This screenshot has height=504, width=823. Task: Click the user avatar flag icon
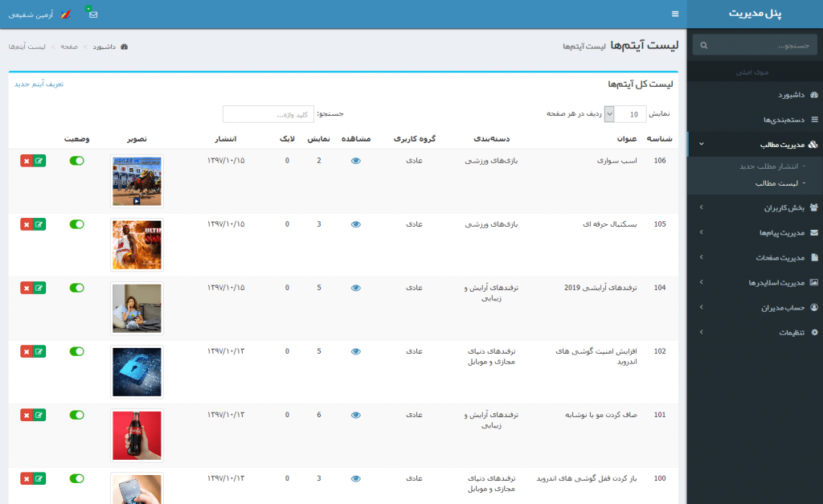tap(66, 14)
